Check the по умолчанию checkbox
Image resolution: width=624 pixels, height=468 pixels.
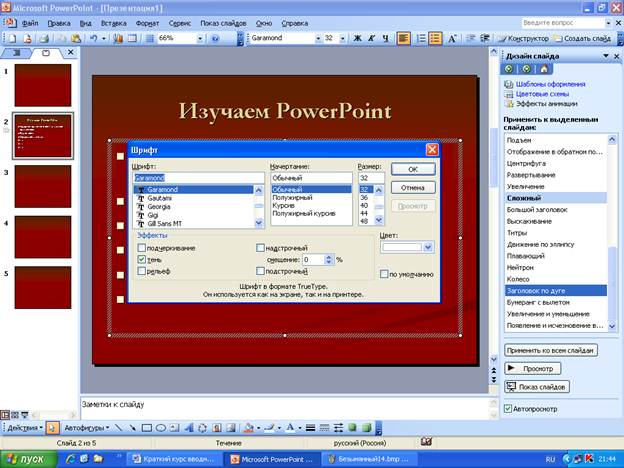coord(384,274)
